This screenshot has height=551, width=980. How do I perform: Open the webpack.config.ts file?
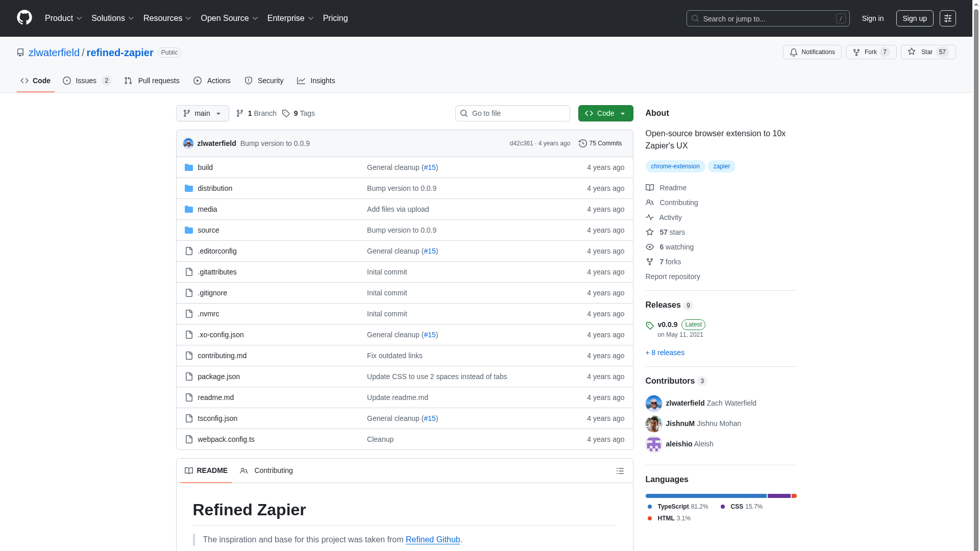(226, 439)
